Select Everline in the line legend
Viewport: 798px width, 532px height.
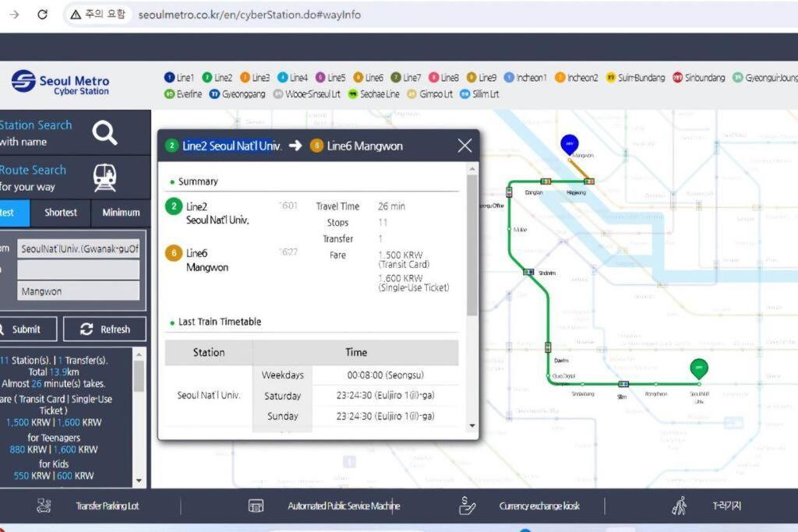[183, 94]
